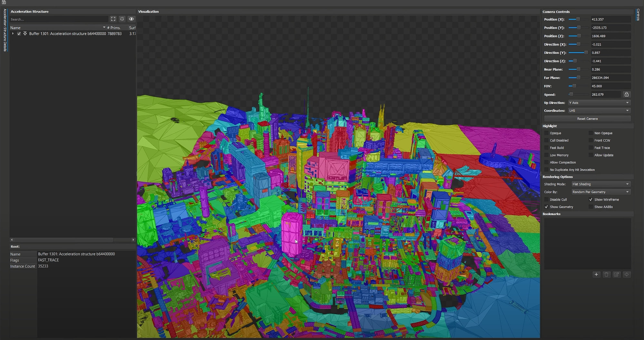Edit bookmark using the pencil icon
The height and width of the screenshot is (340, 644).
(617, 275)
